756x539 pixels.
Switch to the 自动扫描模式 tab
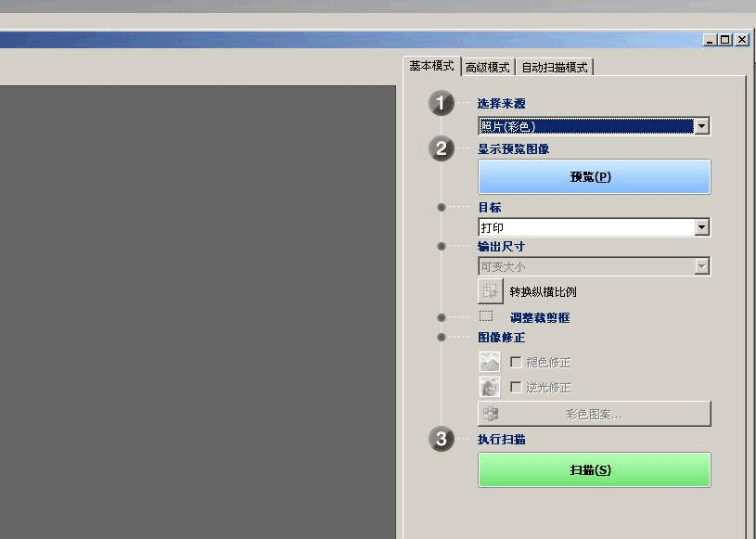554,66
